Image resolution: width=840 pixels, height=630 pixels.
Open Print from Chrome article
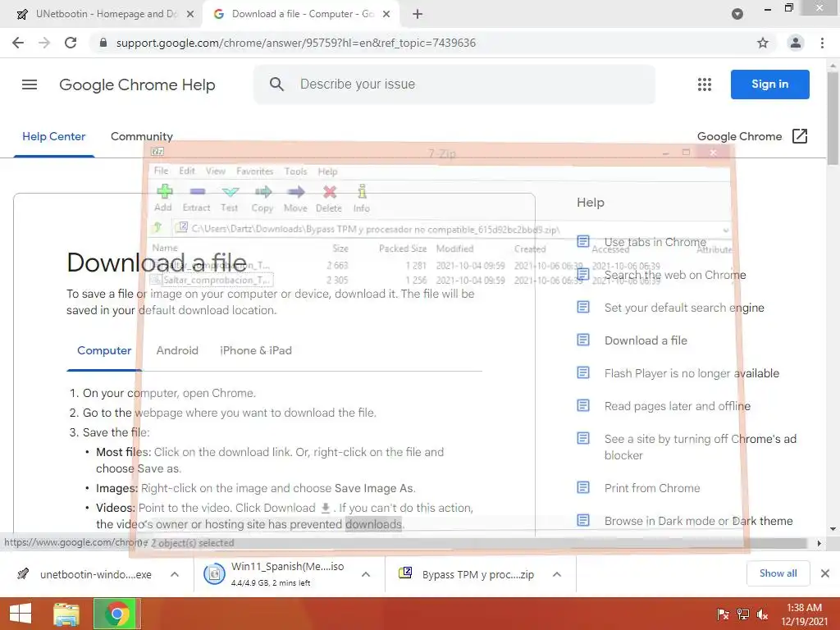(652, 488)
